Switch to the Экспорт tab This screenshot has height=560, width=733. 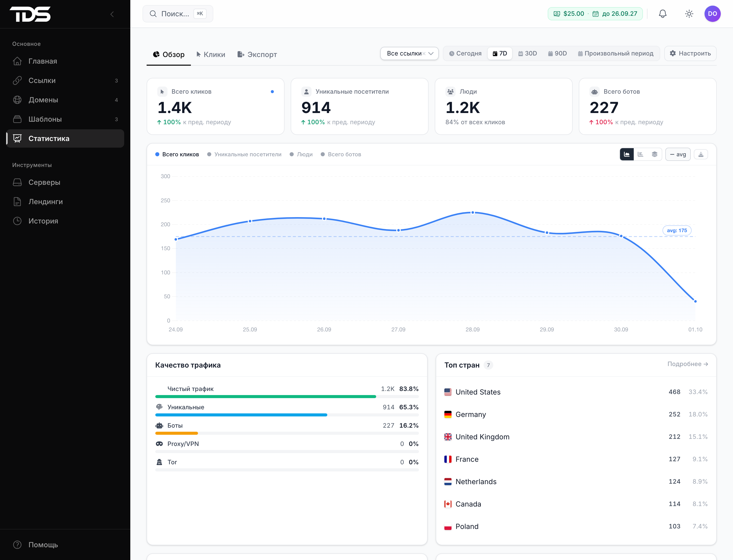[x=257, y=54]
